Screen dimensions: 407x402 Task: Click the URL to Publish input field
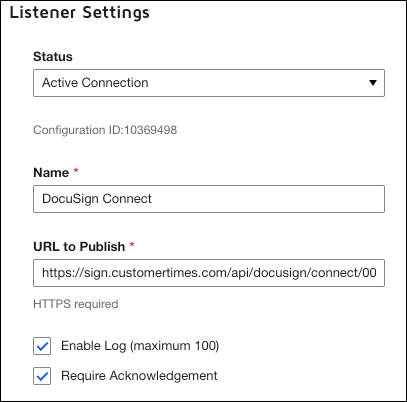[x=209, y=273]
